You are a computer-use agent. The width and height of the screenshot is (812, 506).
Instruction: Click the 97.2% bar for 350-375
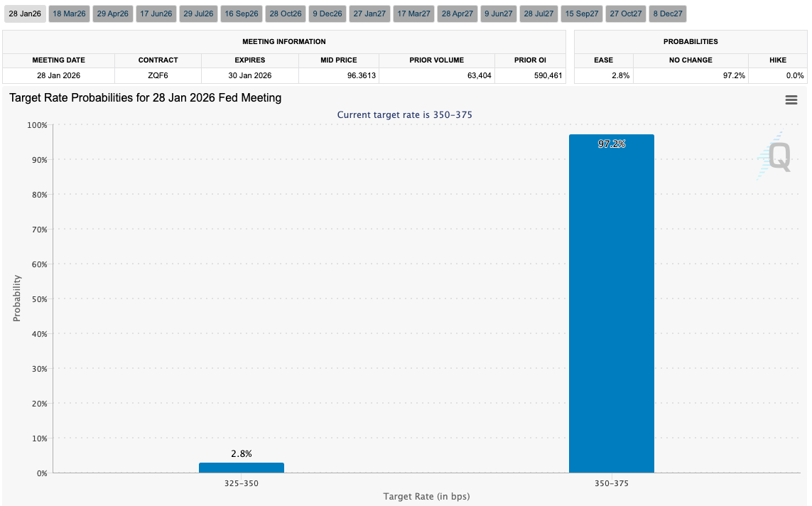[x=611, y=306]
